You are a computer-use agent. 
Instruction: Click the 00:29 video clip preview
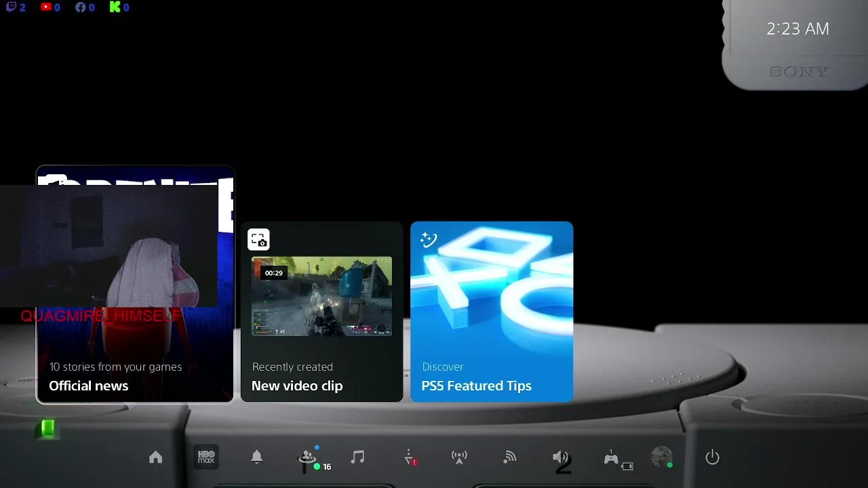point(321,296)
